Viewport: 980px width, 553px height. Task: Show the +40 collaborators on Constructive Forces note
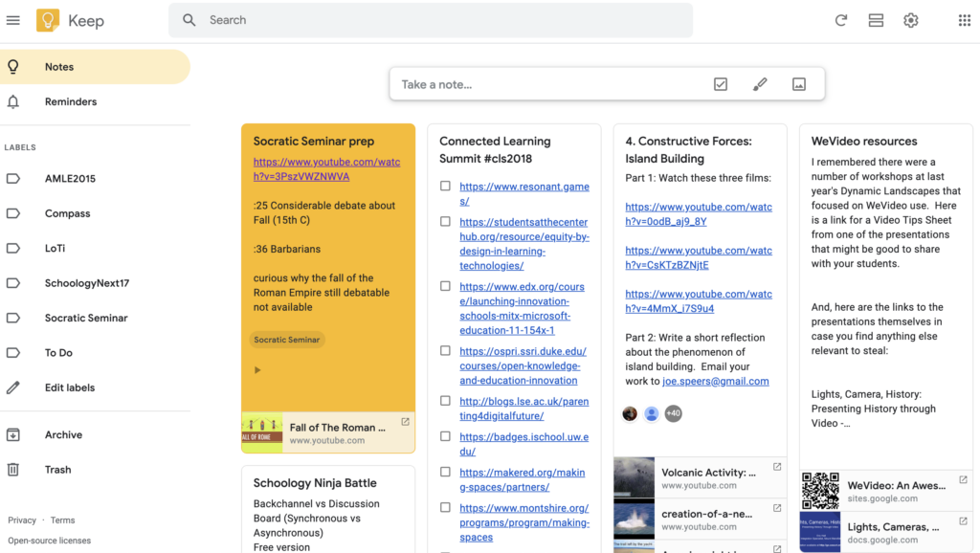[x=673, y=413]
